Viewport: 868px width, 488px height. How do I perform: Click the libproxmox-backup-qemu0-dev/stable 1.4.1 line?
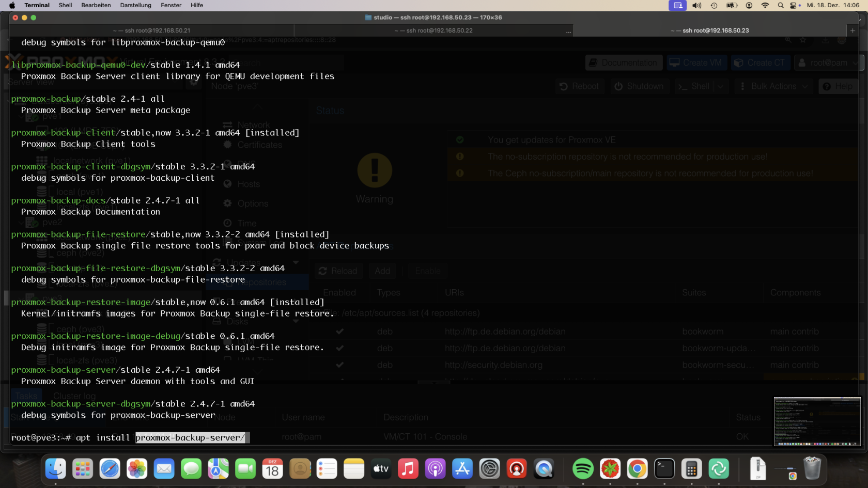126,65
